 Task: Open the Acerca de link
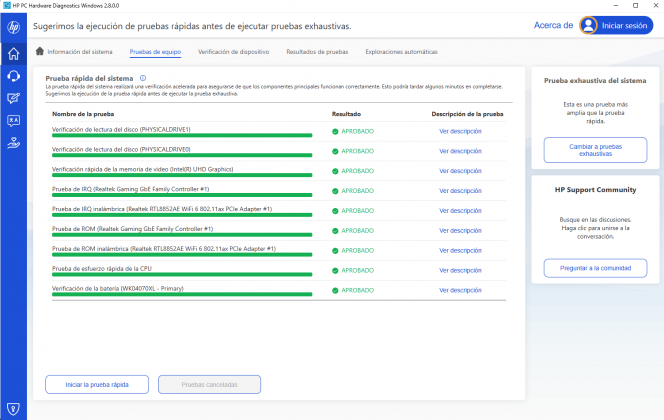[553, 25]
